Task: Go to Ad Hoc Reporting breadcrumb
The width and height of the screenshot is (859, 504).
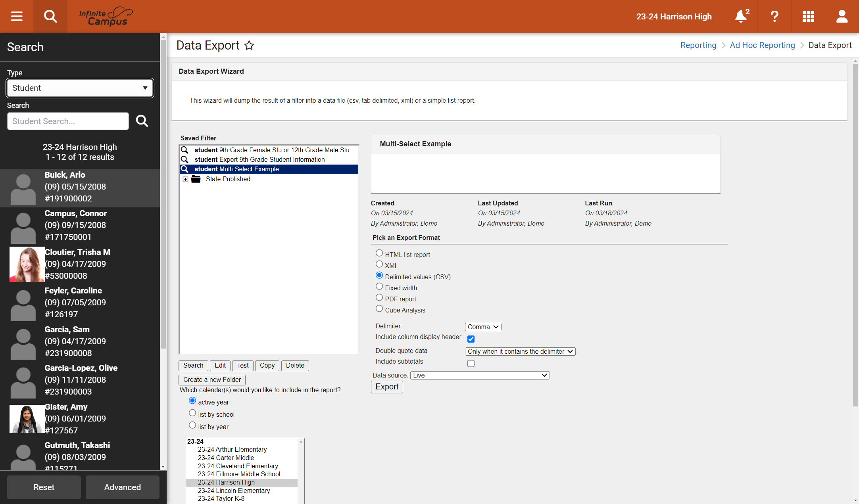Action: (x=762, y=45)
